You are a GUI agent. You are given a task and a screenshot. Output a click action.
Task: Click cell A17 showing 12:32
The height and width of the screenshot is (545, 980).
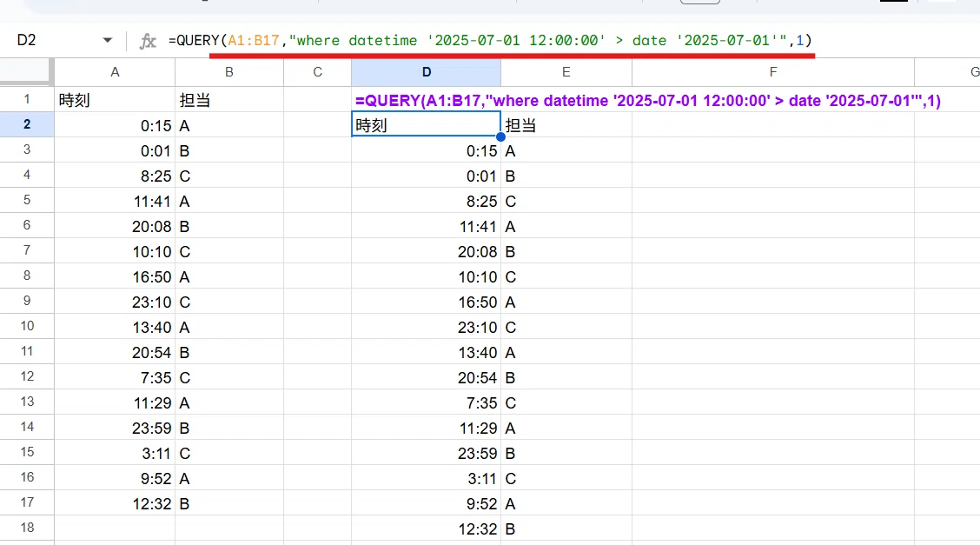pos(115,503)
